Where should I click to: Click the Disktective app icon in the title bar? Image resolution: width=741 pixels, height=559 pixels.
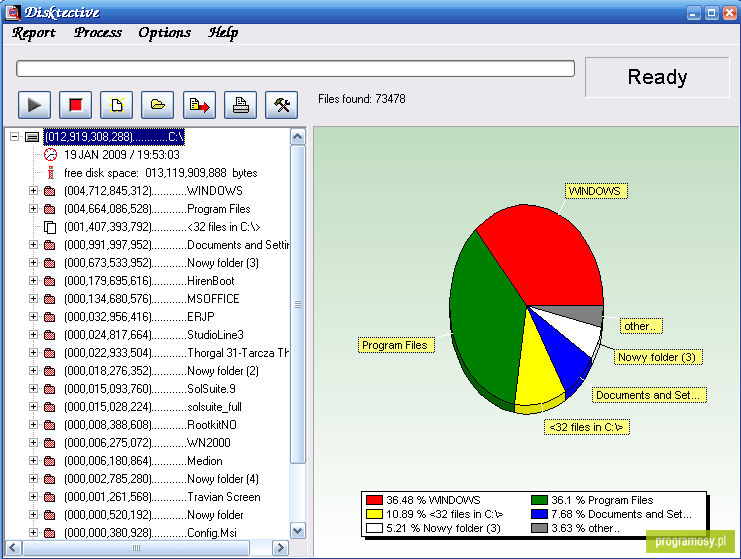pos(13,12)
